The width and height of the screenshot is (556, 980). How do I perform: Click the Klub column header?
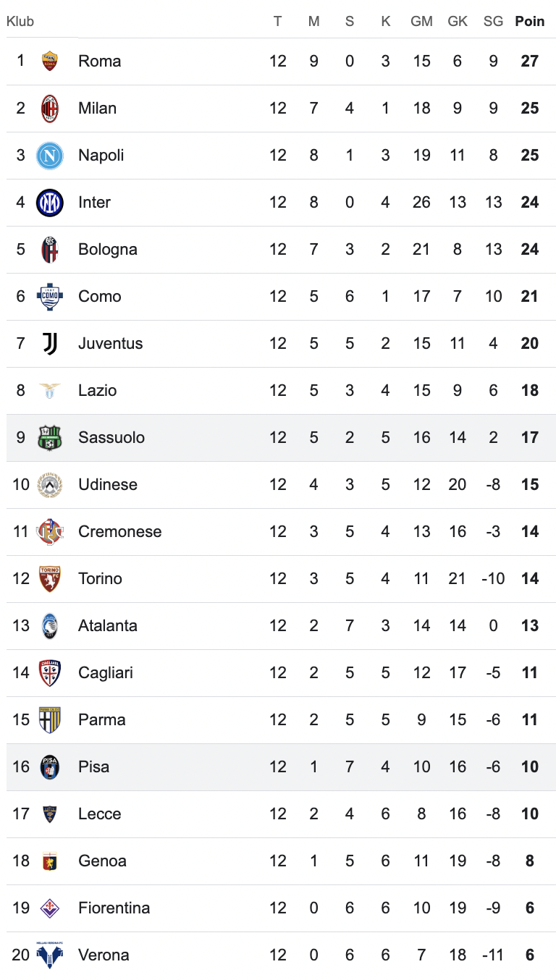pos(20,21)
